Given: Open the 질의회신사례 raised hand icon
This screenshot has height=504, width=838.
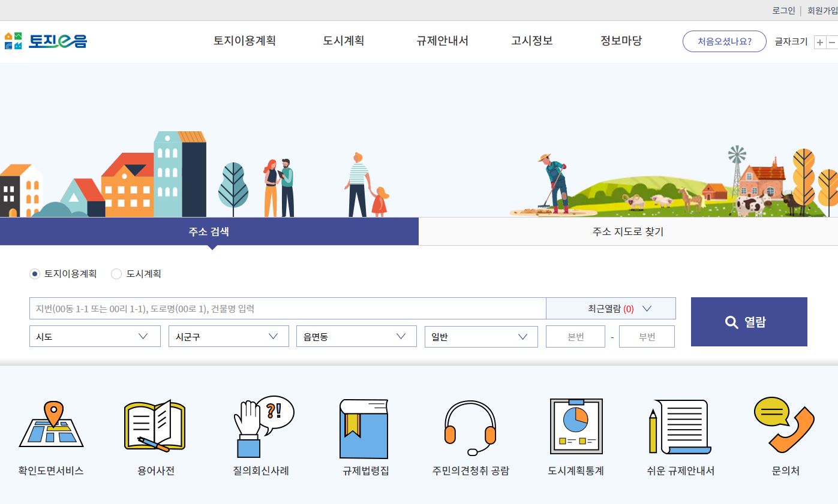Looking at the screenshot, I should [x=263, y=427].
